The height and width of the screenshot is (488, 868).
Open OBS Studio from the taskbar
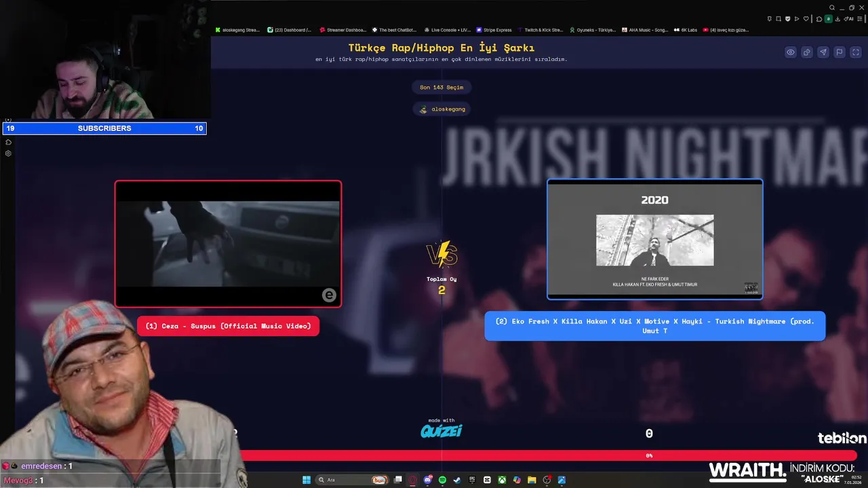point(547,480)
